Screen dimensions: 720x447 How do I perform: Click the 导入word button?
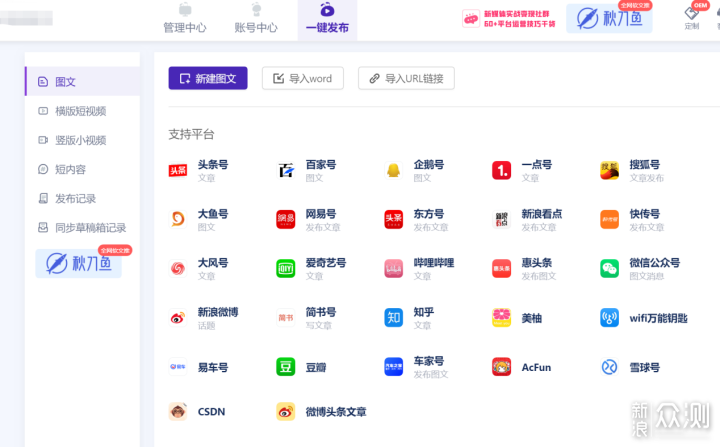303,78
